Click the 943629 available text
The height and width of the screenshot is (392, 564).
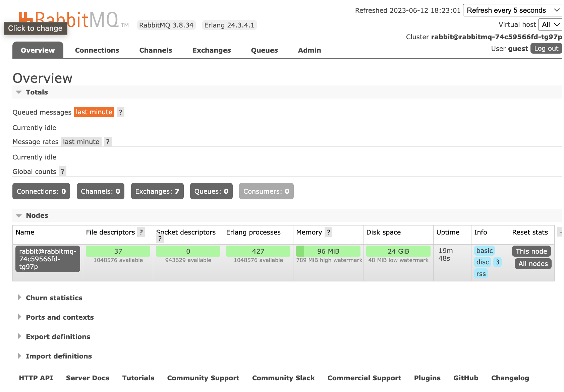pyautogui.click(x=188, y=260)
